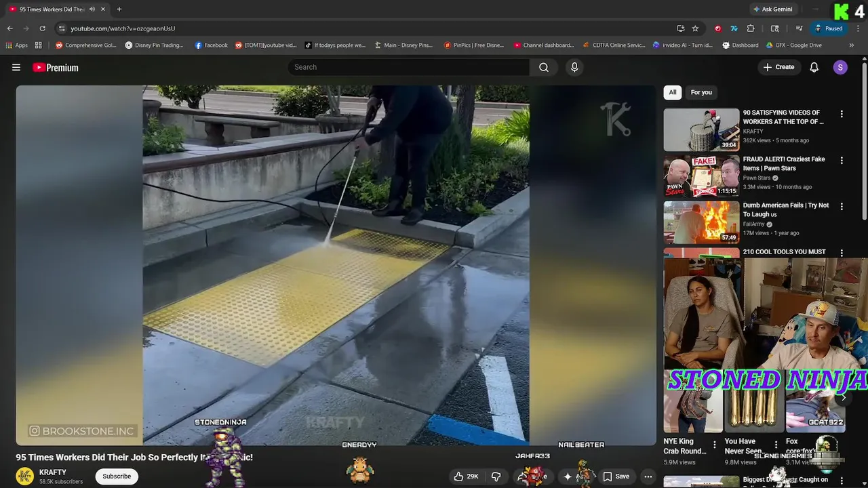The height and width of the screenshot is (488, 868).
Task: Open the Extensions puzzle icon
Action: point(751,28)
